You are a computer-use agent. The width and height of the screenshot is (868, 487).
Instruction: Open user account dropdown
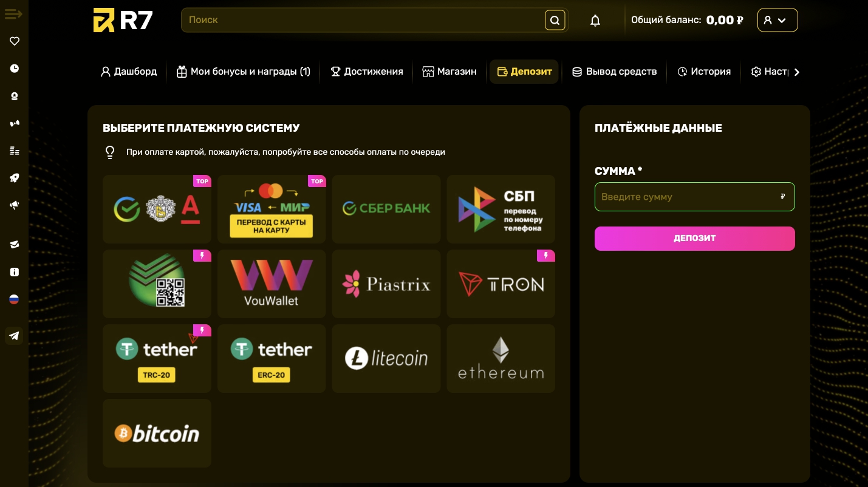tap(777, 20)
